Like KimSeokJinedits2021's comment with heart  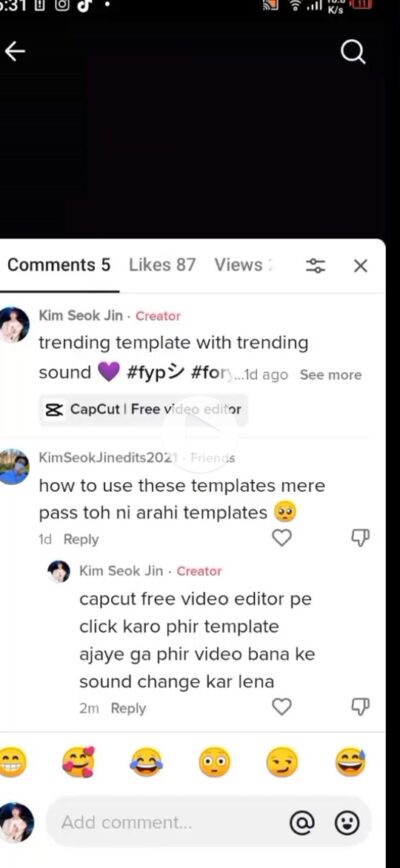(x=282, y=538)
